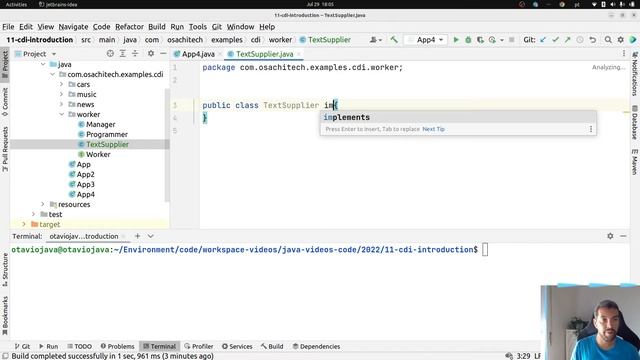Image resolution: width=640 pixels, height=360 pixels.
Task: Close the TextSupplier.java tab
Action: tap(299, 54)
